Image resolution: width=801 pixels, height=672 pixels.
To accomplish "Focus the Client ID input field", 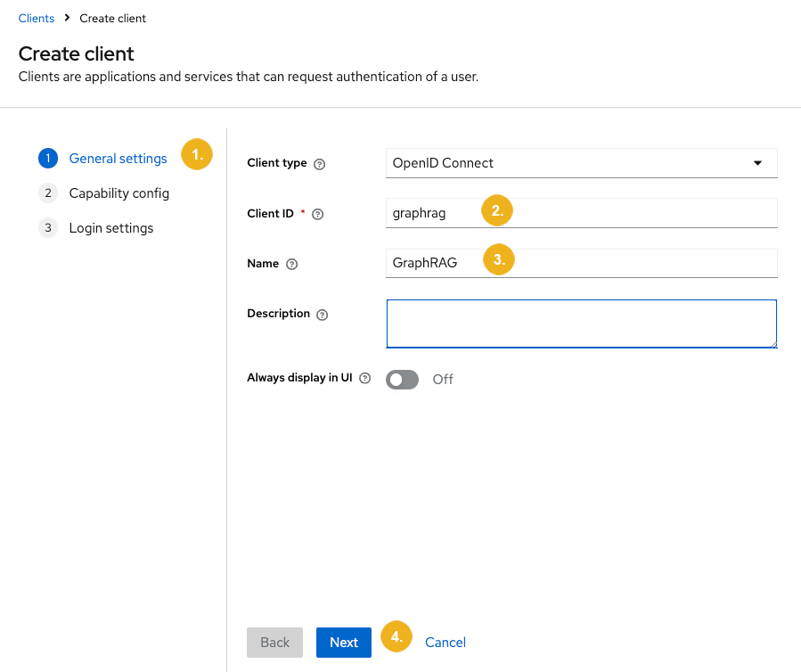I will (x=581, y=213).
